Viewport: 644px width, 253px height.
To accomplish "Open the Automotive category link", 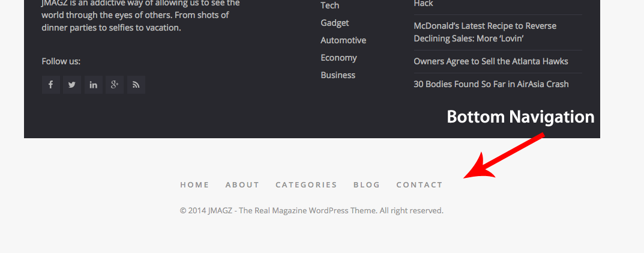I will [343, 40].
